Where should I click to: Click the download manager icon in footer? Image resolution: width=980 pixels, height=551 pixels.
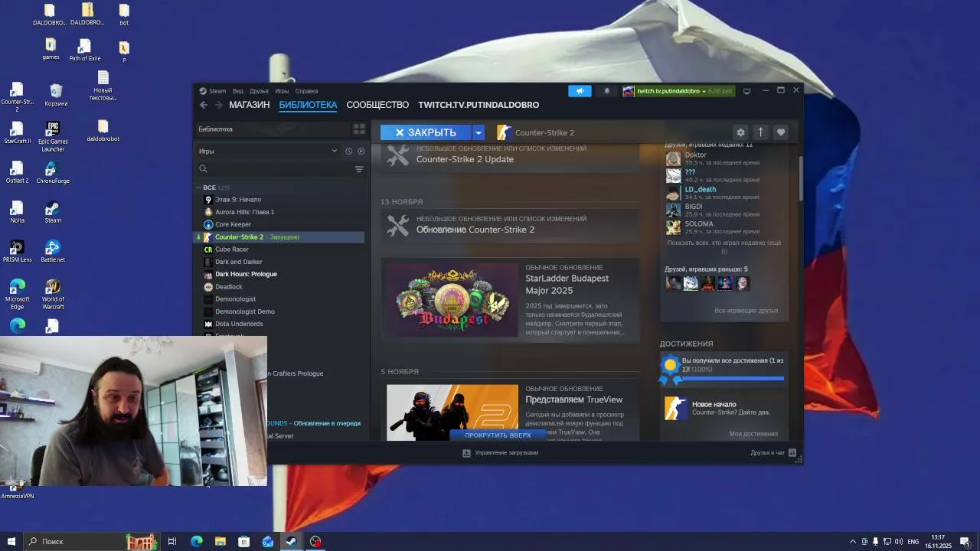coord(466,453)
